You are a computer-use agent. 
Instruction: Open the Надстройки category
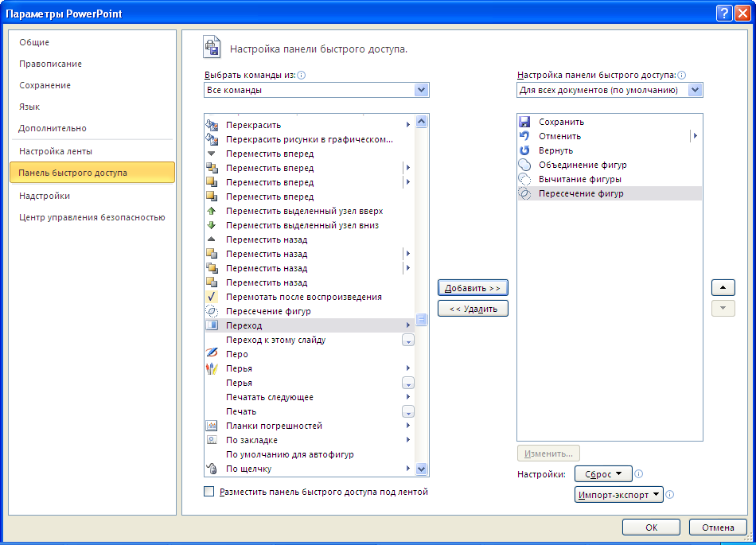coord(45,197)
